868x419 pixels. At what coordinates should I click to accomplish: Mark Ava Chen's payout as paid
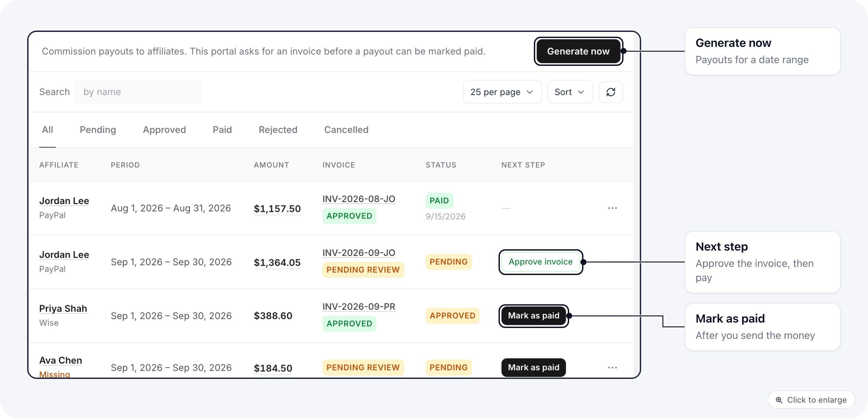click(x=534, y=367)
